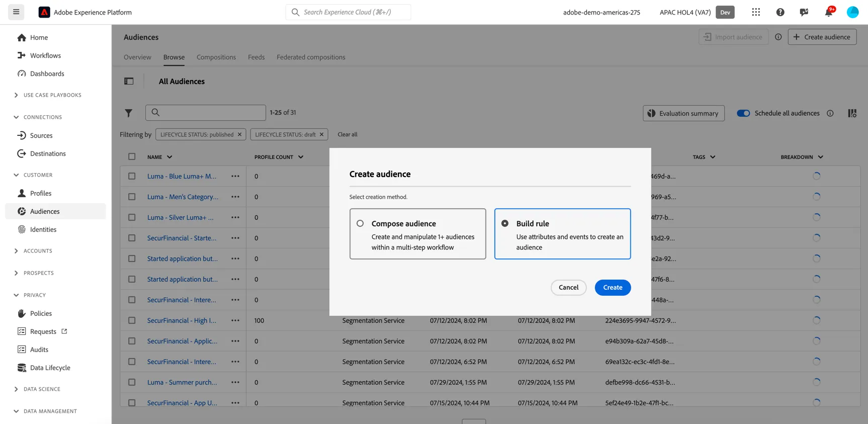Viewport: 868px width, 424px height.
Task: Select the Compose audience radio option
Action: (x=360, y=223)
